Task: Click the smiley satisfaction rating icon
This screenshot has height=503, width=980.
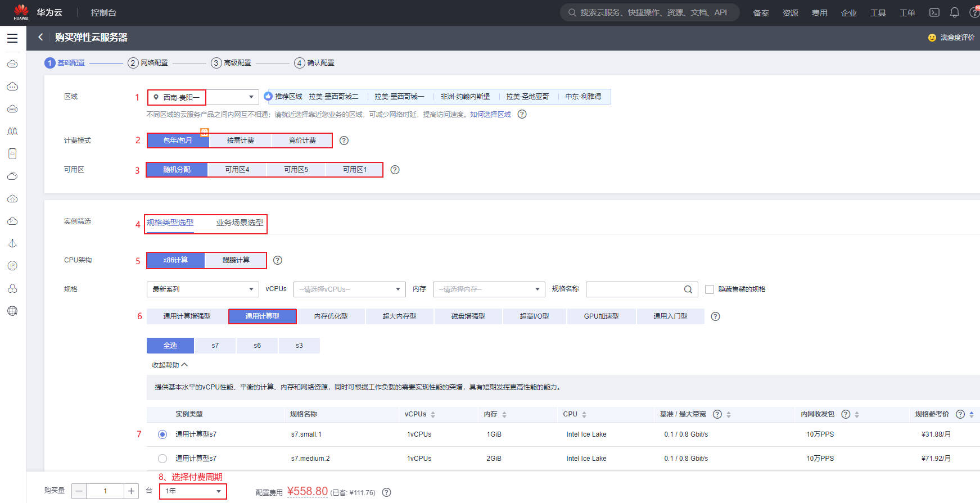Action: coord(932,38)
